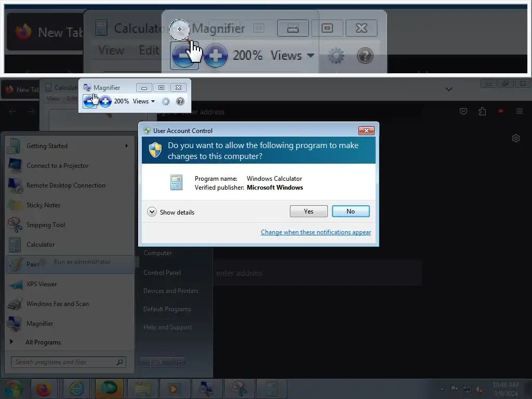Image resolution: width=532 pixels, height=399 pixels.
Task: Click Firefox extensions puzzle icon
Action: coord(482,111)
